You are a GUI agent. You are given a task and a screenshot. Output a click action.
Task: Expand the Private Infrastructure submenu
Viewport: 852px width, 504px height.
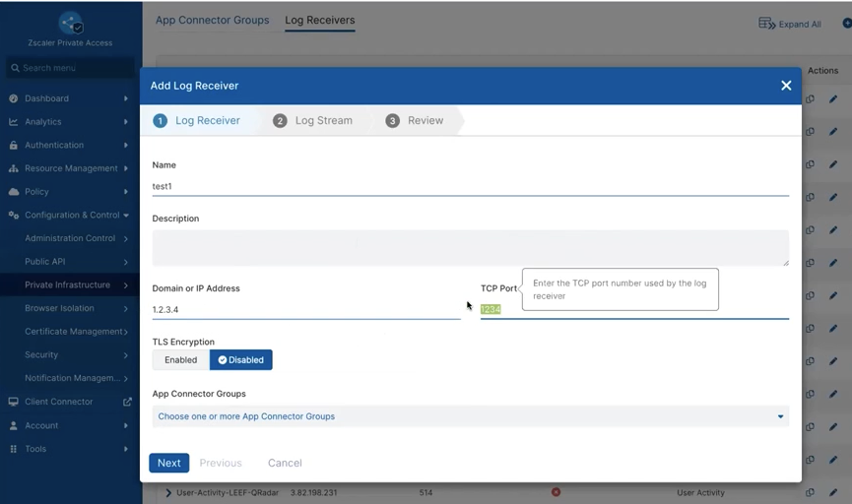coord(126,285)
